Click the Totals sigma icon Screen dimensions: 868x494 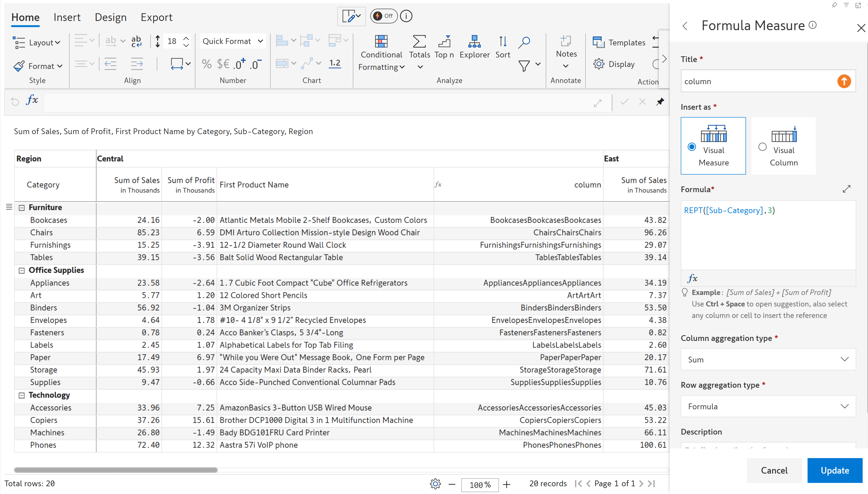(419, 42)
